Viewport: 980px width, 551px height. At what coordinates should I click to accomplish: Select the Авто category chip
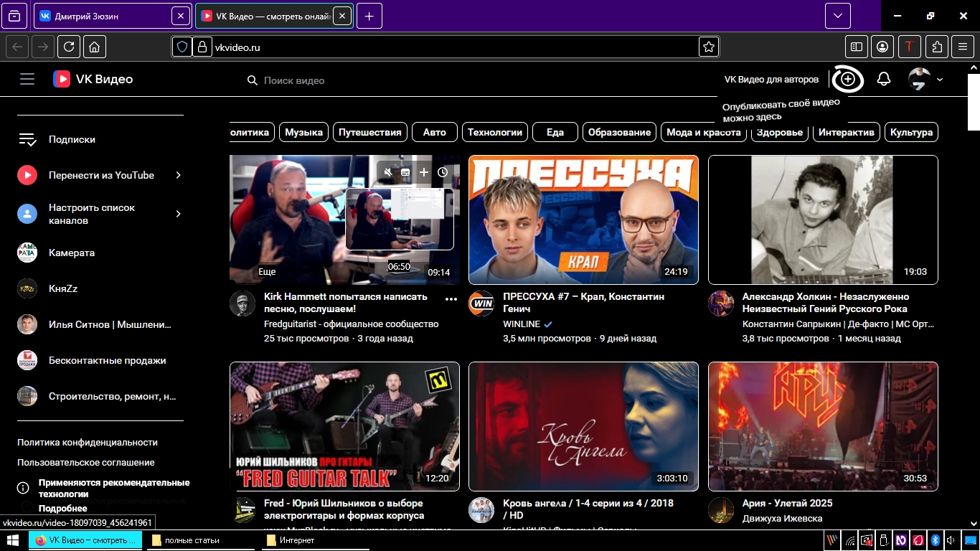pyautogui.click(x=435, y=132)
